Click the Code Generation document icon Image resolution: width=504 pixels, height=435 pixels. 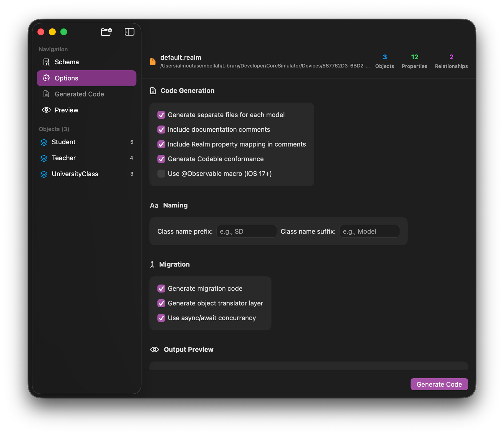(x=153, y=90)
